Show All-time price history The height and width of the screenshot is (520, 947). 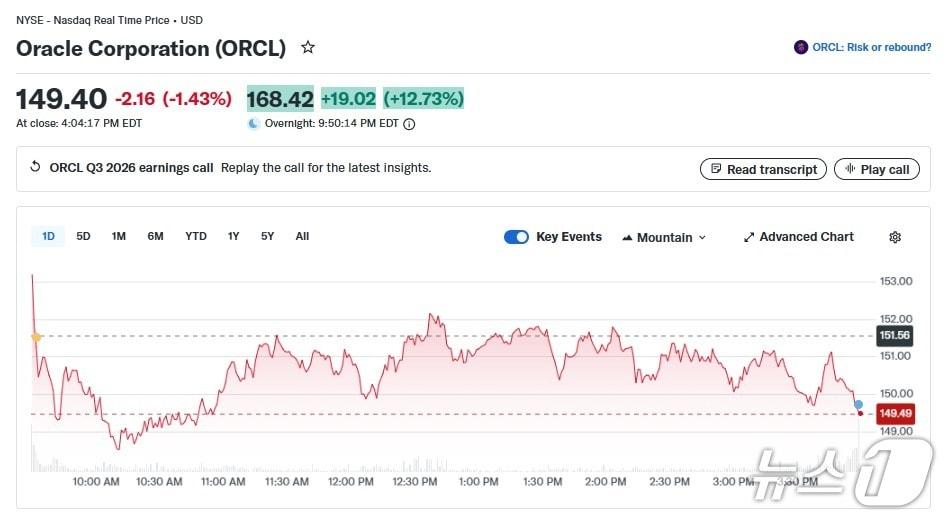[302, 236]
